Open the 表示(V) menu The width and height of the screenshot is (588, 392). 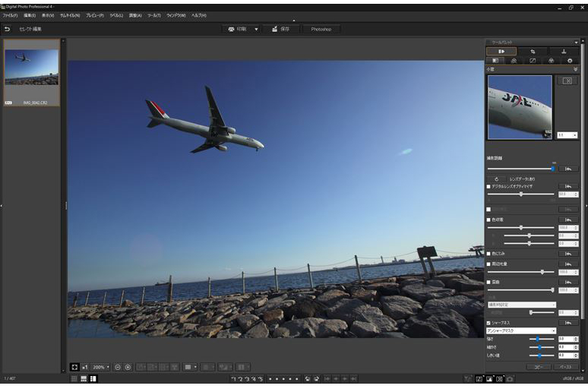tap(48, 15)
